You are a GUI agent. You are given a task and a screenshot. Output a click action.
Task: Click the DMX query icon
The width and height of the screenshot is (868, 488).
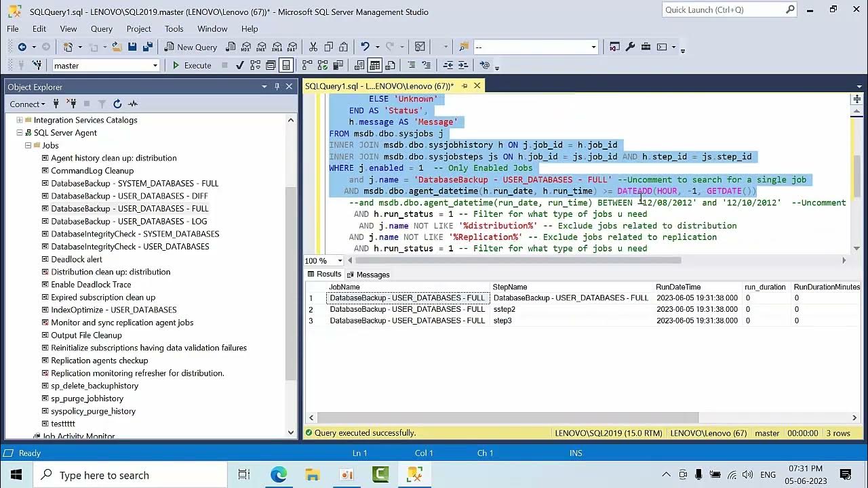point(262,47)
